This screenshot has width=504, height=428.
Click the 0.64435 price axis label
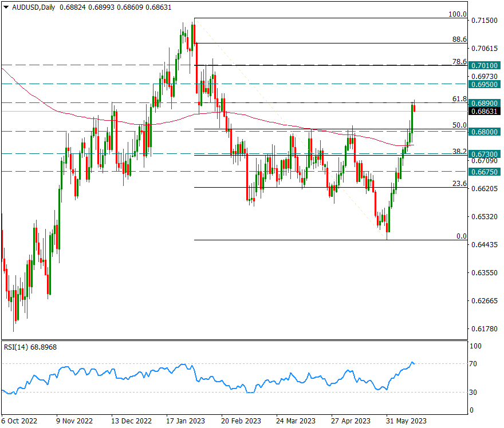pos(485,245)
